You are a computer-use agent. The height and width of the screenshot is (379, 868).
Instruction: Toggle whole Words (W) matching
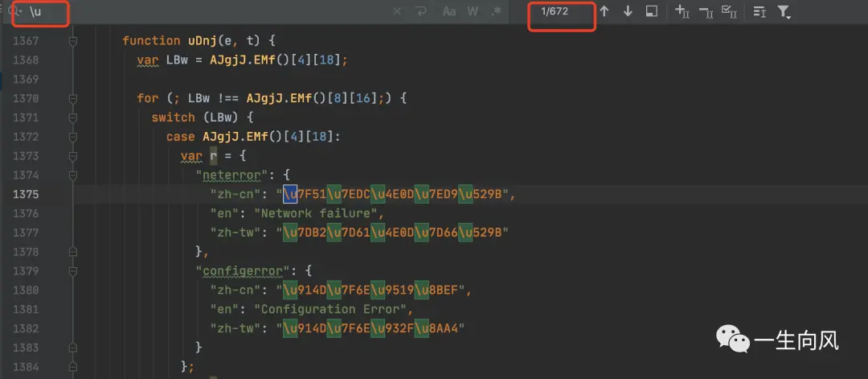coord(473,11)
